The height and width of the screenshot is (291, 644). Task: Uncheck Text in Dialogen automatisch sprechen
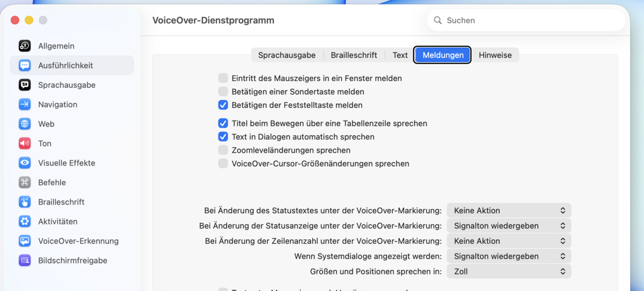pyautogui.click(x=223, y=137)
